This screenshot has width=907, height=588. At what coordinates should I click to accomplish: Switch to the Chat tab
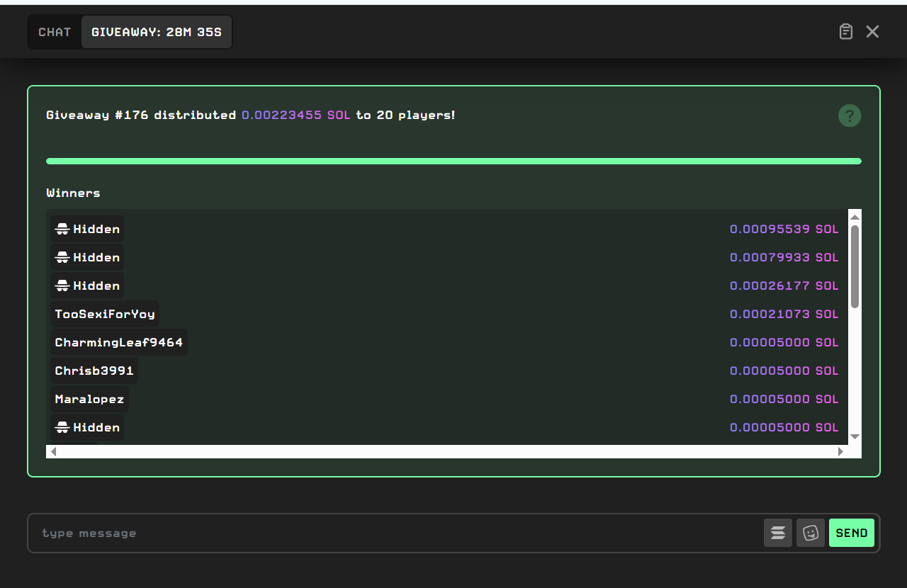pos(55,33)
